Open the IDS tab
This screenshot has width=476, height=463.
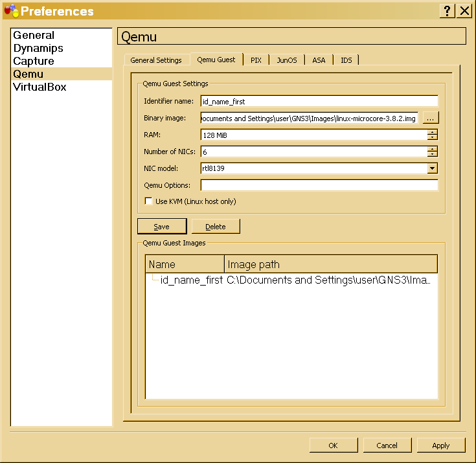coord(346,60)
